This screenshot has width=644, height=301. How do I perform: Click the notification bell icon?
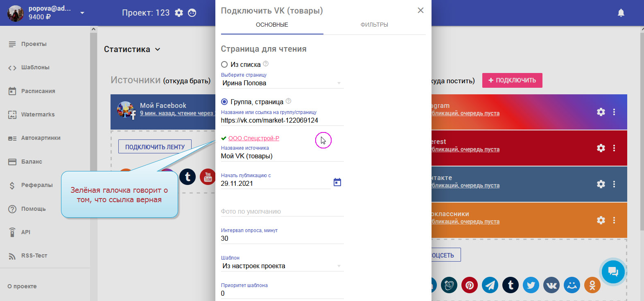coord(621,13)
